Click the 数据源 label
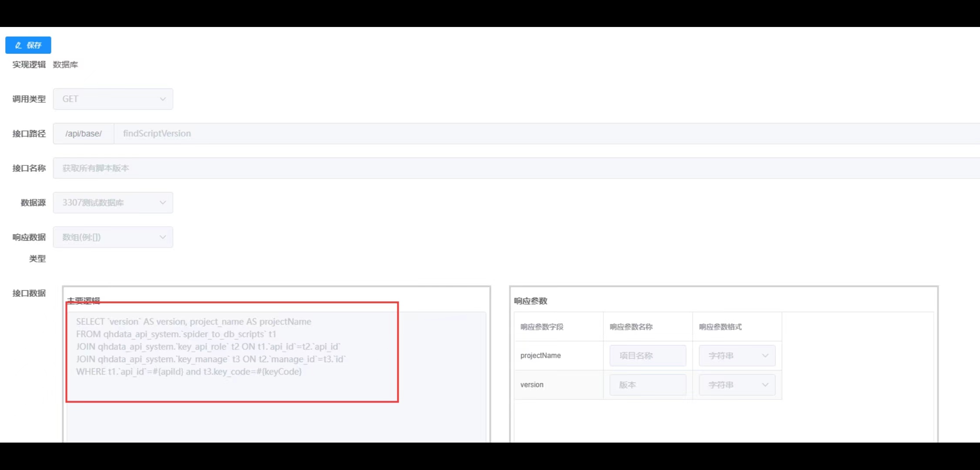Image resolution: width=980 pixels, height=470 pixels. pos(33,203)
